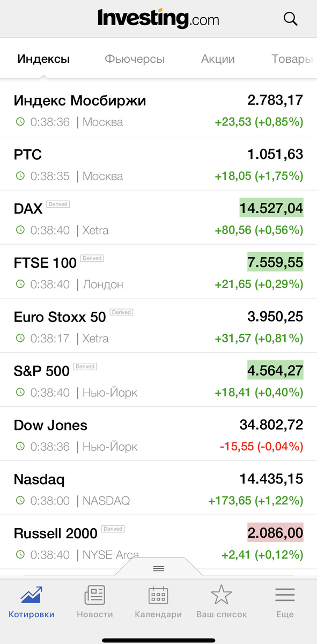This screenshot has width=317, height=644.
Task: Open the S&P 500 quote row
Action: tap(158, 379)
